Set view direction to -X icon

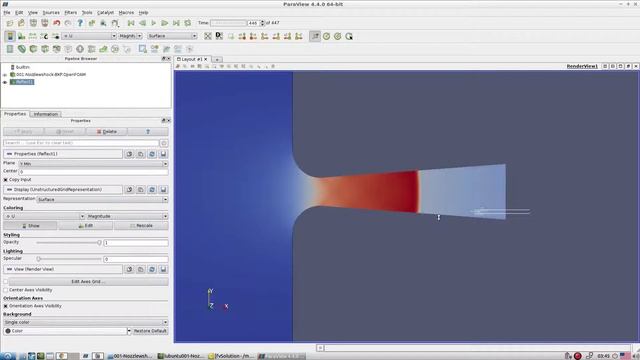[x=253, y=36]
